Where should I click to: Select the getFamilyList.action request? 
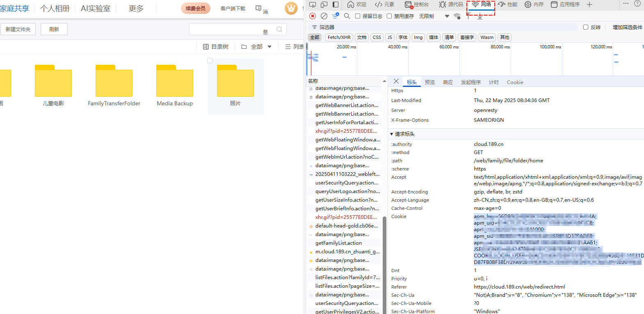(x=338, y=243)
